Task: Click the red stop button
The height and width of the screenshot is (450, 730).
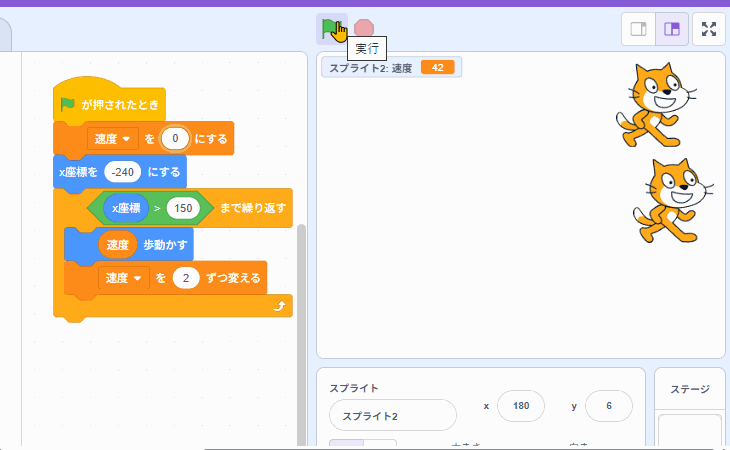Action: (x=364, y=28)
